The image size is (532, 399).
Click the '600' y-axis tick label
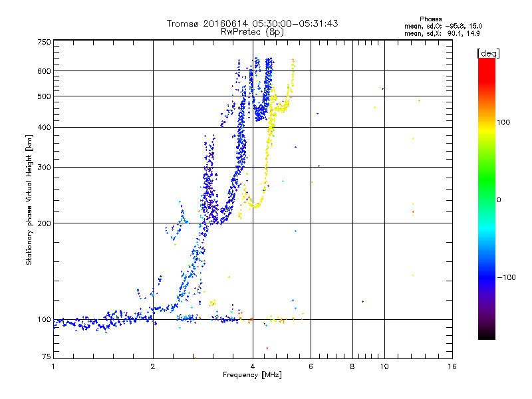[x=44, y=71]
